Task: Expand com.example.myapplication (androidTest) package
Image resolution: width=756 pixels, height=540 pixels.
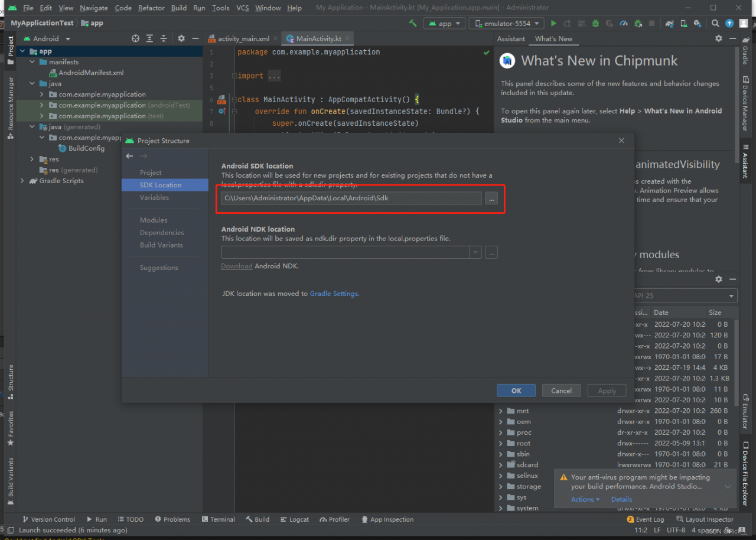Action: 42,105
